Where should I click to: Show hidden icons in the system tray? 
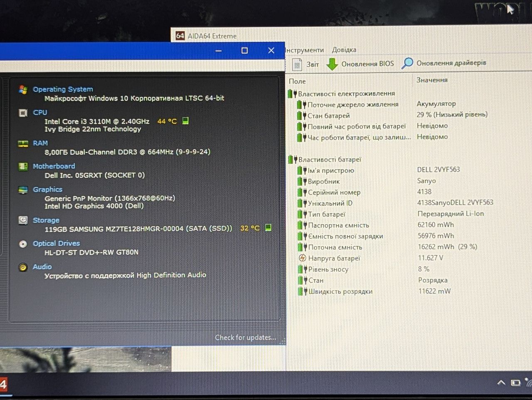[501, 383]
